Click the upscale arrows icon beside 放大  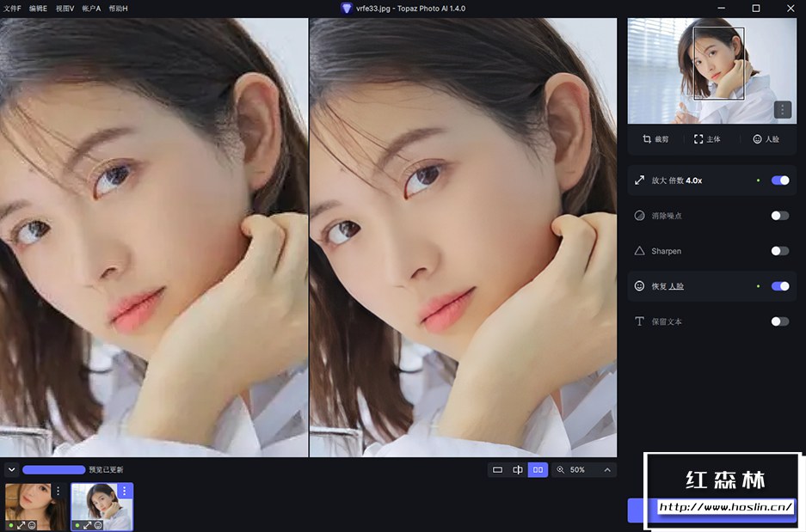(639, 180)
